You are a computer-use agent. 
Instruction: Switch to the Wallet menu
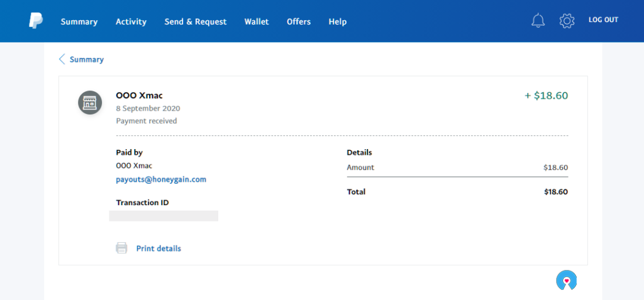click(x=257, y=22)
